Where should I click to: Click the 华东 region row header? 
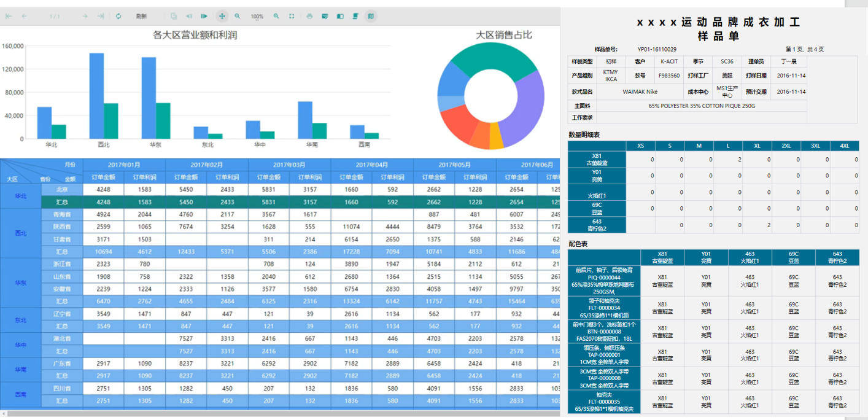[20, 283]
